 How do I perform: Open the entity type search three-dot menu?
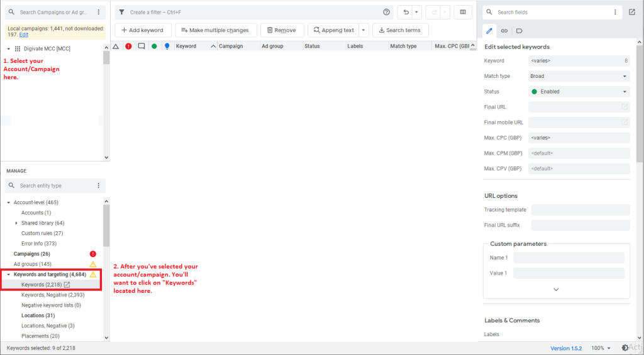[99, 185]
